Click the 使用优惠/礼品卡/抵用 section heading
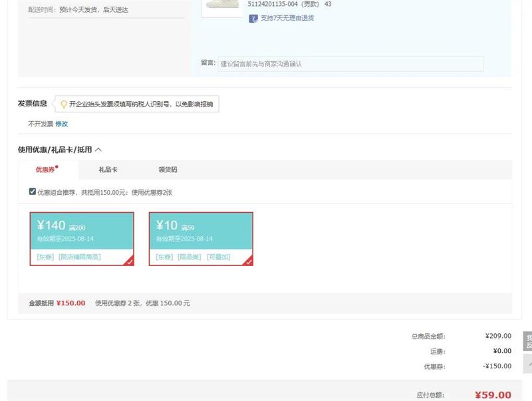 (55, 150)
